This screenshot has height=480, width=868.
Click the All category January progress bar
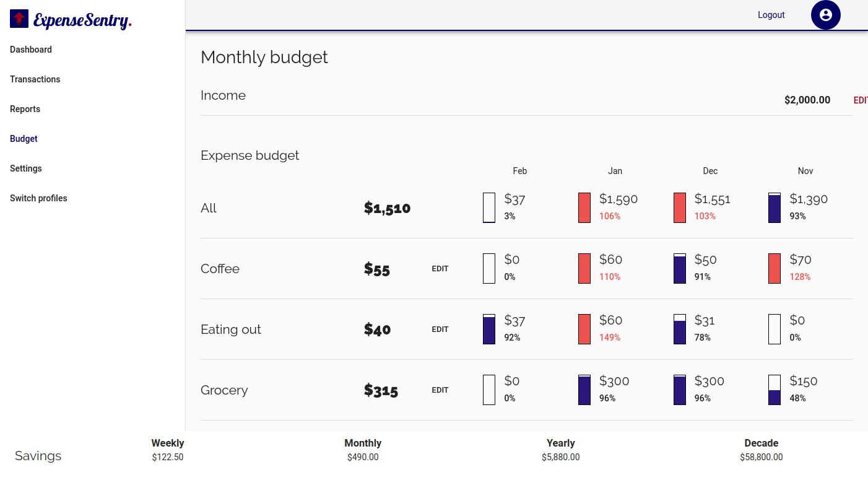(x=584, y=208)
